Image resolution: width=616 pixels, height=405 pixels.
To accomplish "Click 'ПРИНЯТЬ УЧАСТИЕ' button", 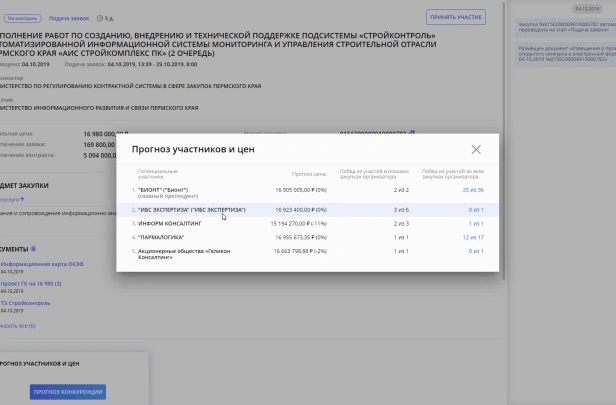I will coord(456,17).
